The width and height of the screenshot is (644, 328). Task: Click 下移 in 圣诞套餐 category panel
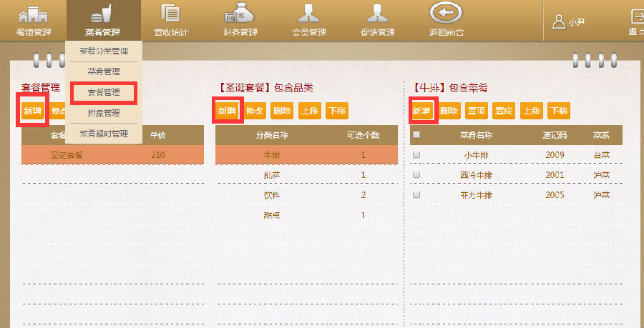point(336,111)
